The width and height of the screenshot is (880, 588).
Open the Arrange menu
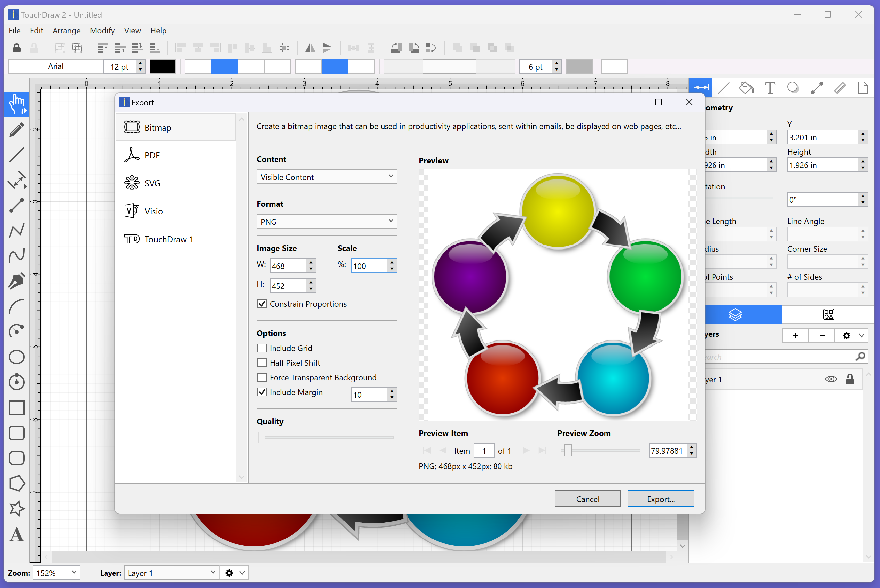click(x=66, y=30)
